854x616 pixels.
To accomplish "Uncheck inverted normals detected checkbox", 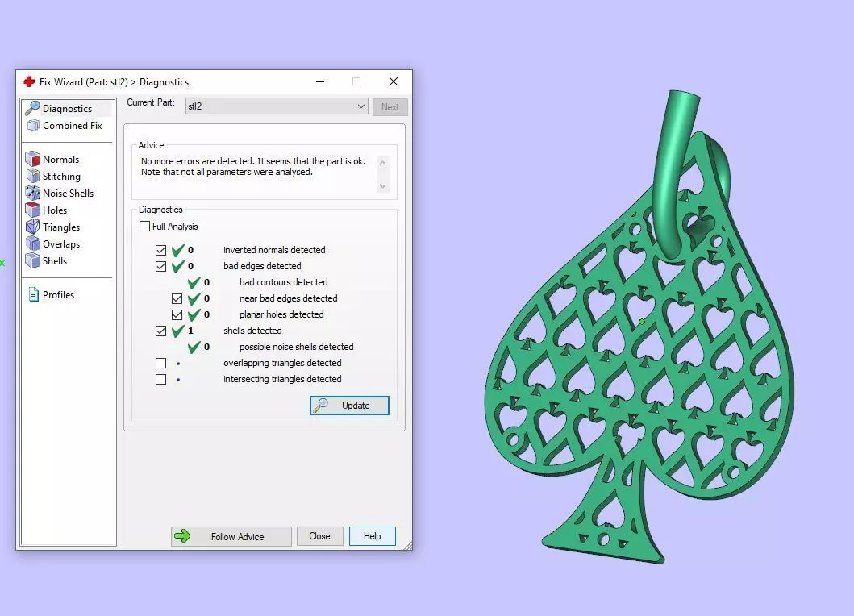I will coord(160,250).
